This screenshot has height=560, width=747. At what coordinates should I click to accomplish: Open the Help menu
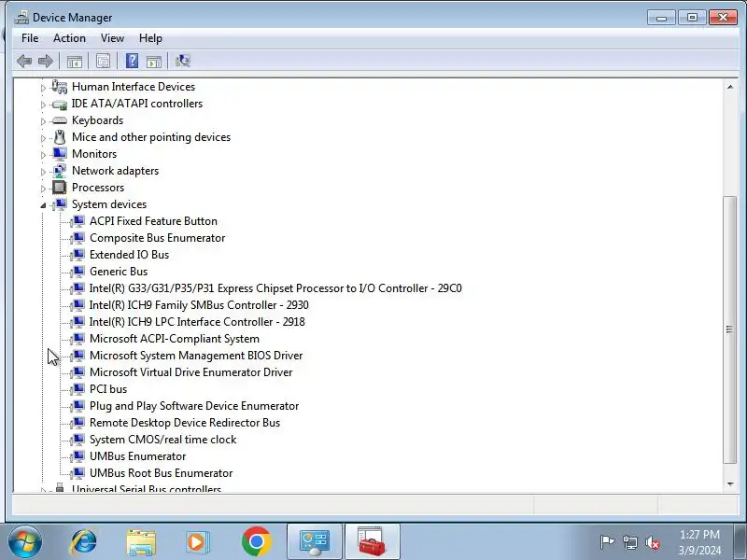click(x=150, y=38)
